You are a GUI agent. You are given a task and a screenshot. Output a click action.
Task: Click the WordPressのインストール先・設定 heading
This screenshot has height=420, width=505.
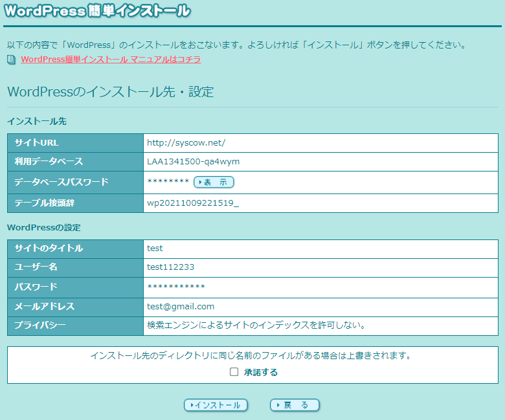110,92
